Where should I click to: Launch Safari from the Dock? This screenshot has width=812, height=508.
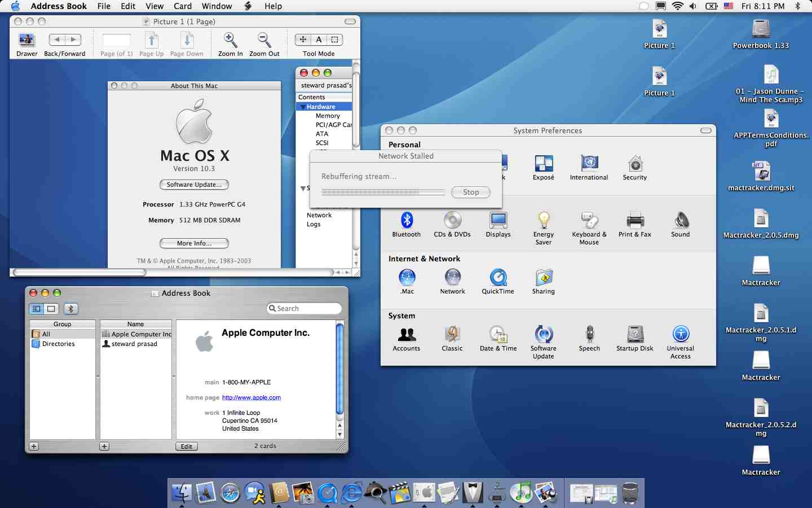230,493
